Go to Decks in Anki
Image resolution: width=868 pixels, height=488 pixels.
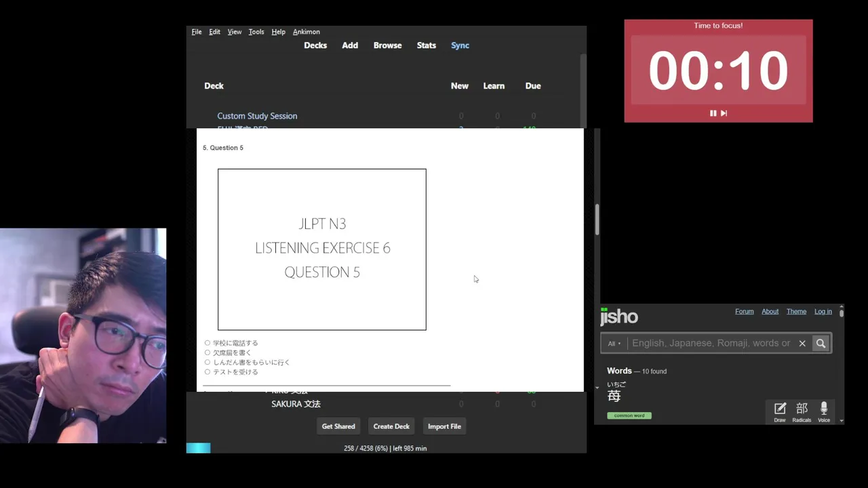315,45
